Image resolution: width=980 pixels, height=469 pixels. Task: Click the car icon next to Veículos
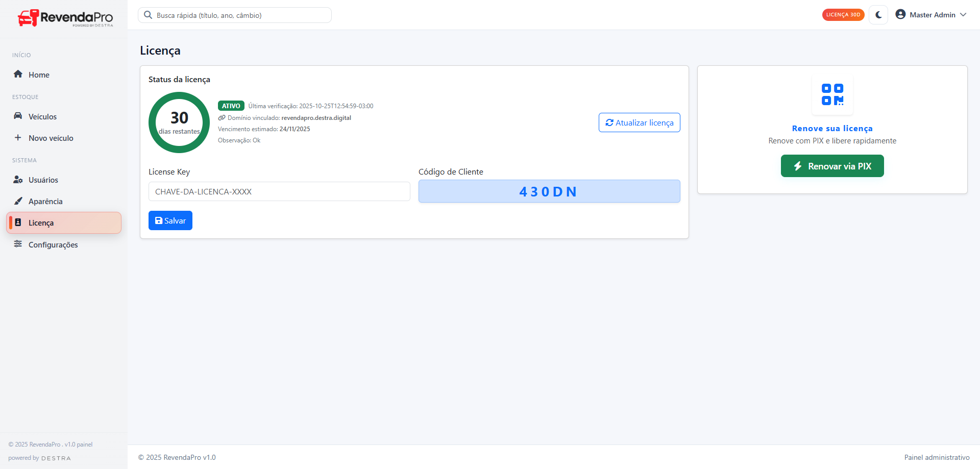(18, 116)
